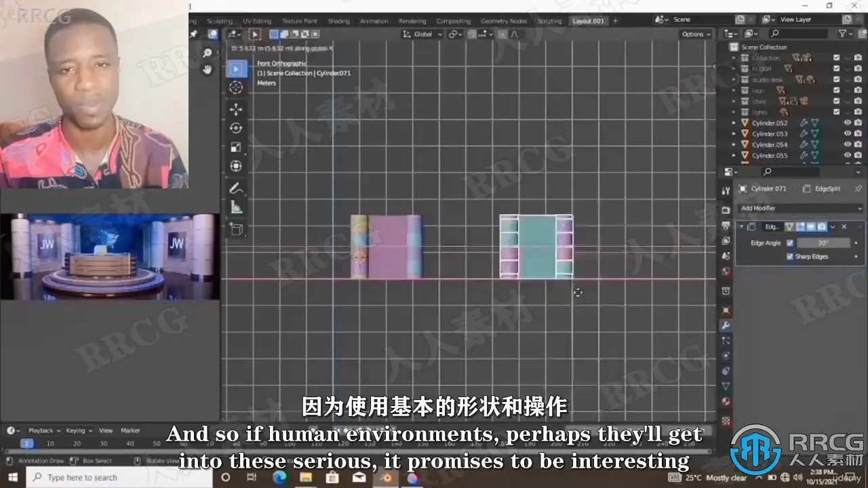
Task: Disable Cylinder.054 in renders via camera icon
Action: [859, 144]
